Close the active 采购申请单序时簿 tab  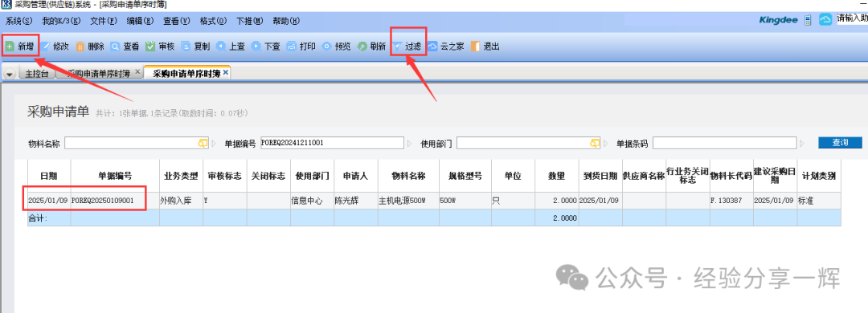[226, 72]
